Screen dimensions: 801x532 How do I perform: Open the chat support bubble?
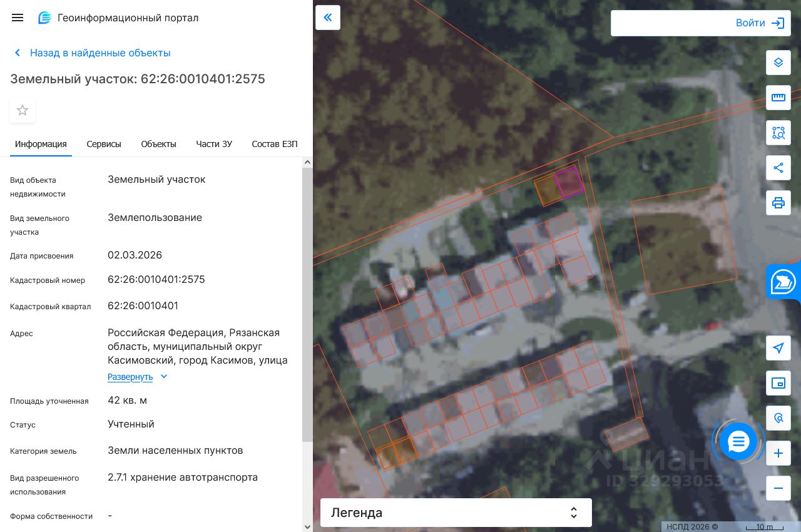coord(738,442)
